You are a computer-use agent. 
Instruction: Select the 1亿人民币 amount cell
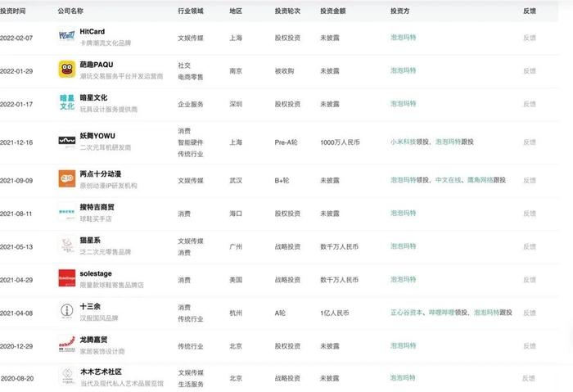pos(334,313)
